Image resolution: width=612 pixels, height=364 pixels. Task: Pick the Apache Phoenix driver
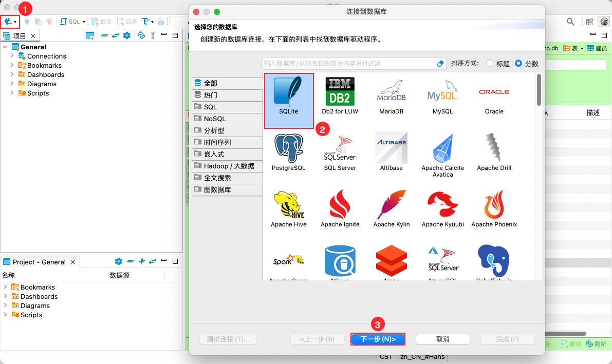(494, 209)
